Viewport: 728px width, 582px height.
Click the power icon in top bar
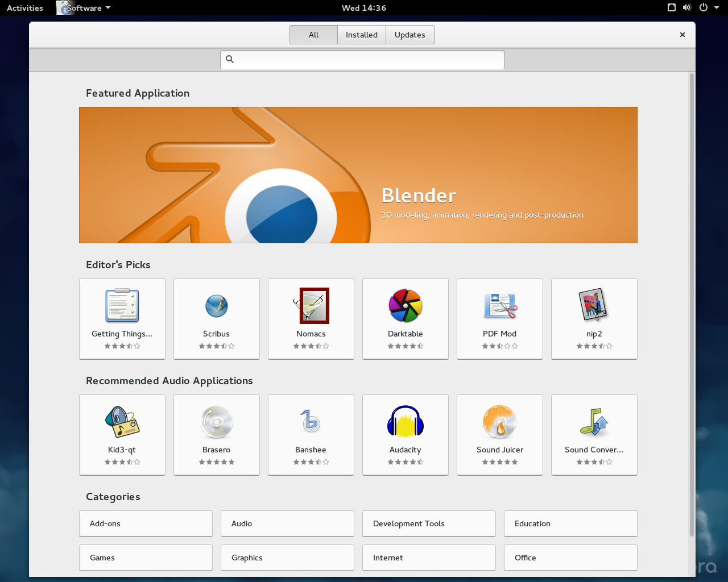704,8
